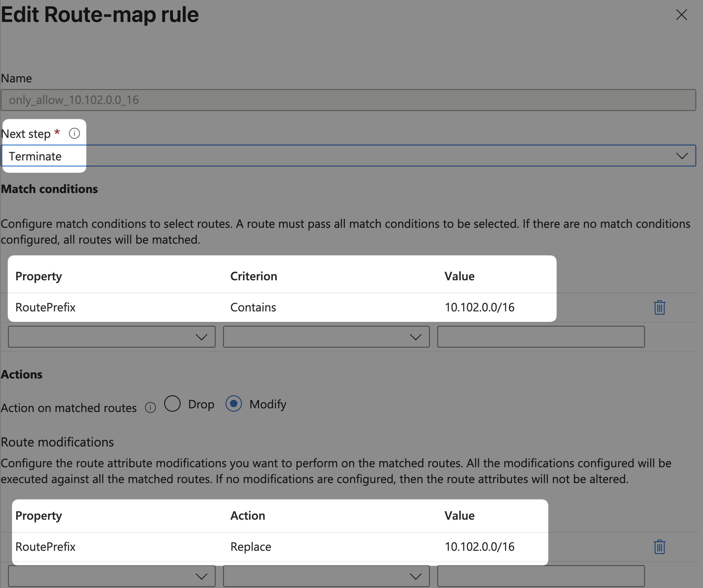
Task: Select the Drop radio button
Action: coord(172,403)
